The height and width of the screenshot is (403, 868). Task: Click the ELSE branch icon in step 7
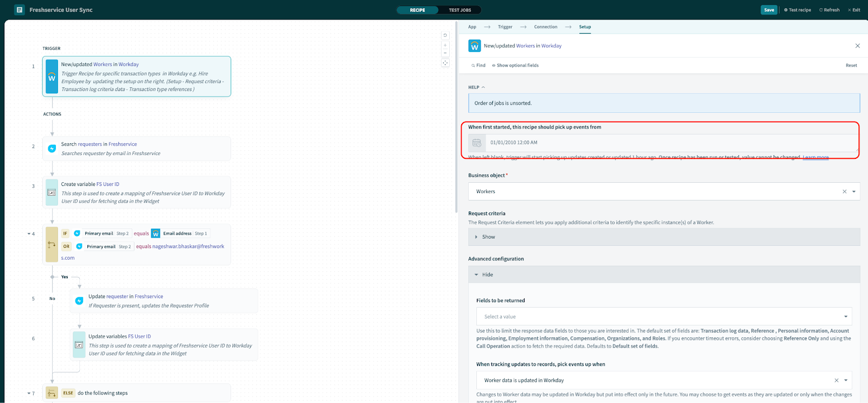pyautogui.click(x=52, y=393)
